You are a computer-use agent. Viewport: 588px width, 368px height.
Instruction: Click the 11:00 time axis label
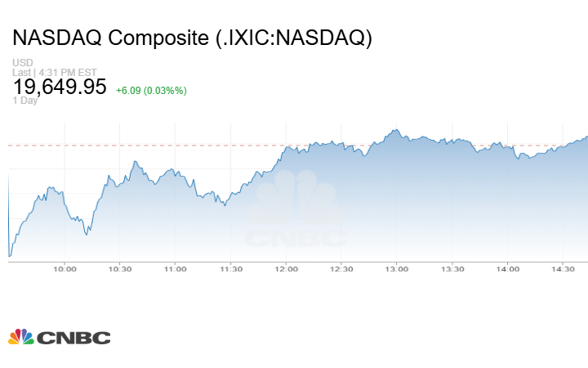[176, 268]
